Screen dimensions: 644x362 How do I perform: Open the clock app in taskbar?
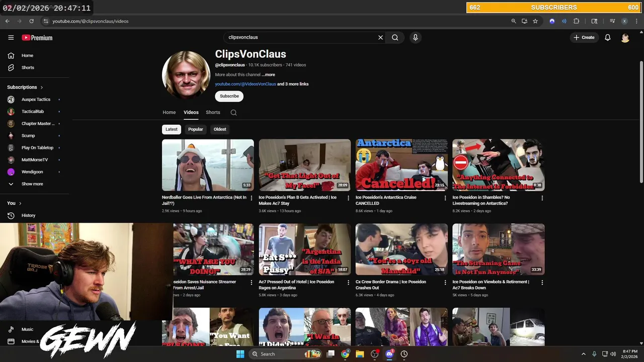[x=404, y=354]
